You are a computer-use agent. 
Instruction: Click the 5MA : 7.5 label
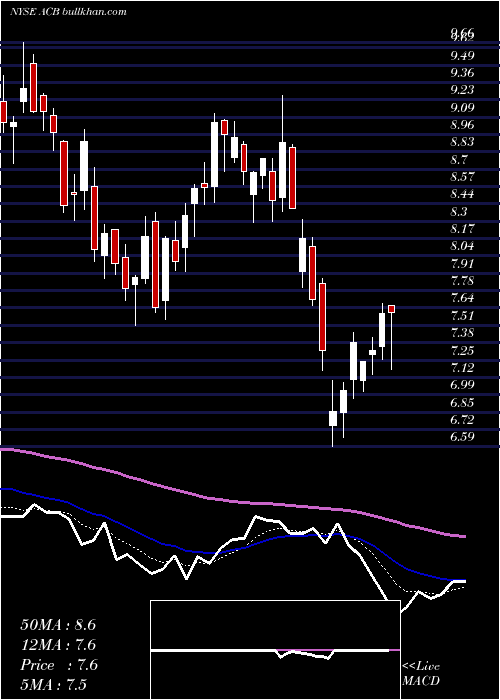(x=54, y=684)
